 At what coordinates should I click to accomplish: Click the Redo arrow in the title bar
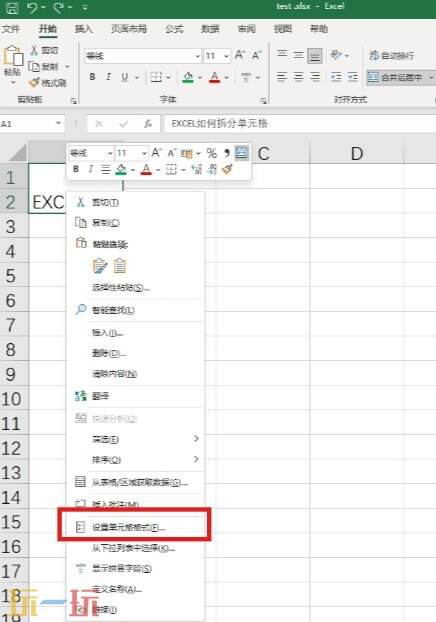pyautogui.click(x=60, y=8)
